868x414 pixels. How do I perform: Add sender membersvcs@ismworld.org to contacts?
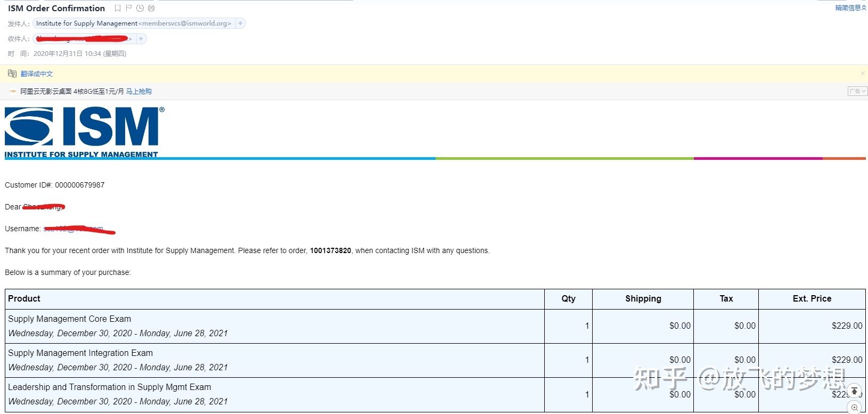(x=240, y=23)
